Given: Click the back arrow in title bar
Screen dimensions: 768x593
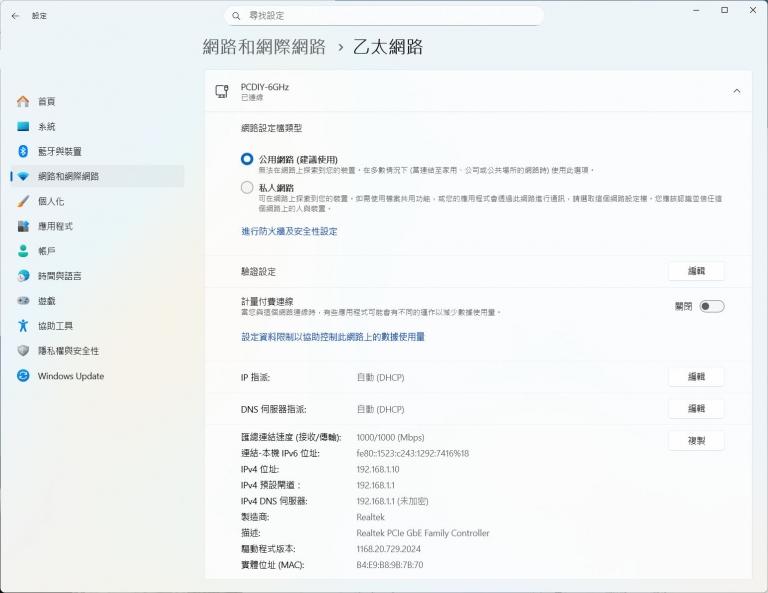Looking at the screenshot, I should 15,16.
